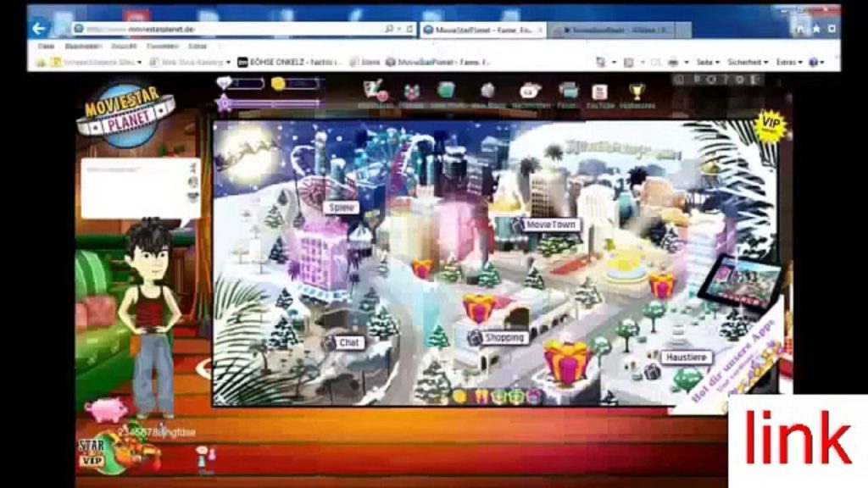Click the MovieStarPlanet logo

click(x=127, y=115)
